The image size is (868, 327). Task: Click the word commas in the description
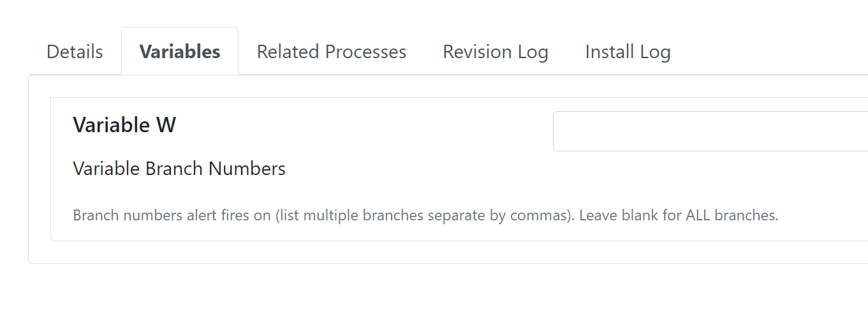coord(539,215)
